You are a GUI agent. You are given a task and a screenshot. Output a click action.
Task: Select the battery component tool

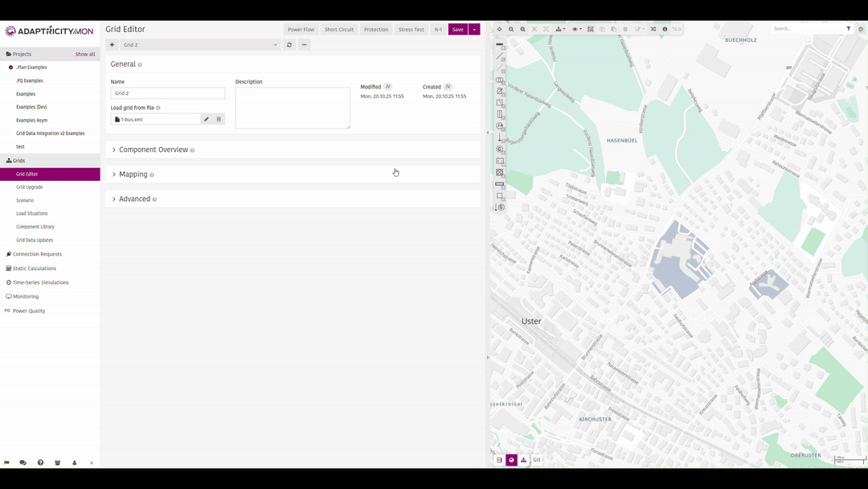pyautogui.click(x=500, y=161)
